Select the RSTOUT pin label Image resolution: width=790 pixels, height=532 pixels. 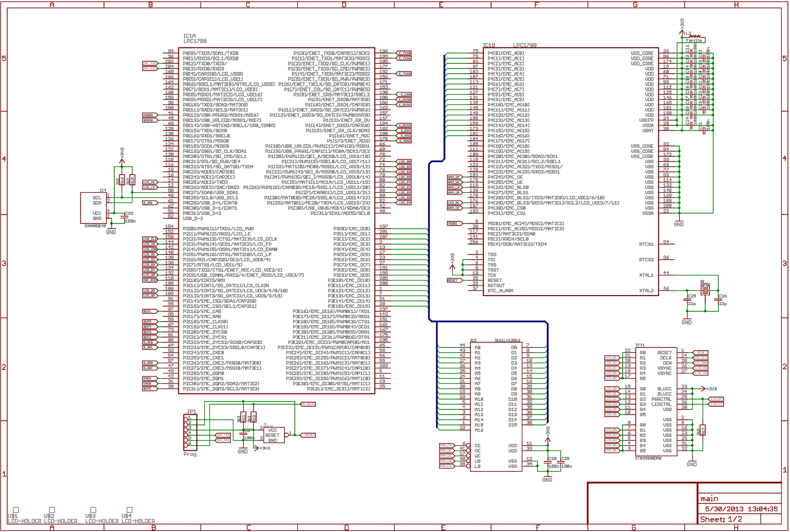coord(496,286)
